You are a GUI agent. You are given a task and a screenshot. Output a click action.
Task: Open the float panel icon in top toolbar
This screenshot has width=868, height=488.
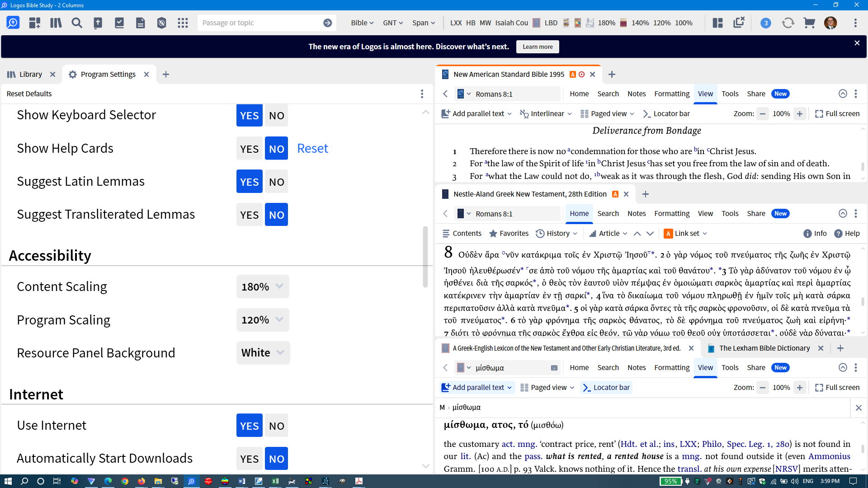(739, 23)
